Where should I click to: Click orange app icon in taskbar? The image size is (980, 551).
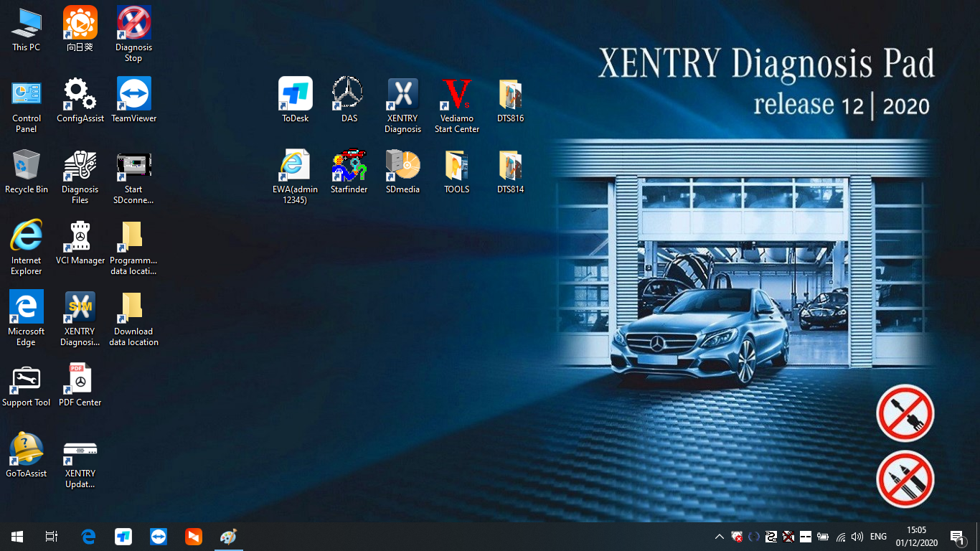point(193,537)
